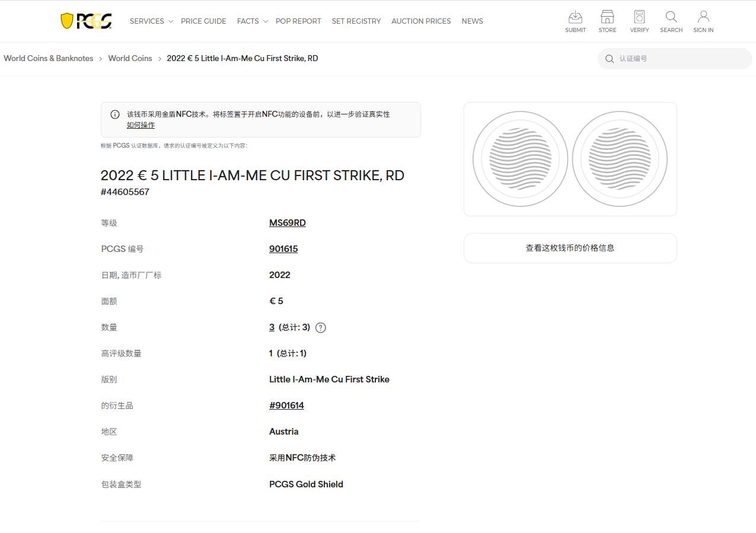Expand the SERVICES dropdown
Screen dimensions: 756x533
146,21
